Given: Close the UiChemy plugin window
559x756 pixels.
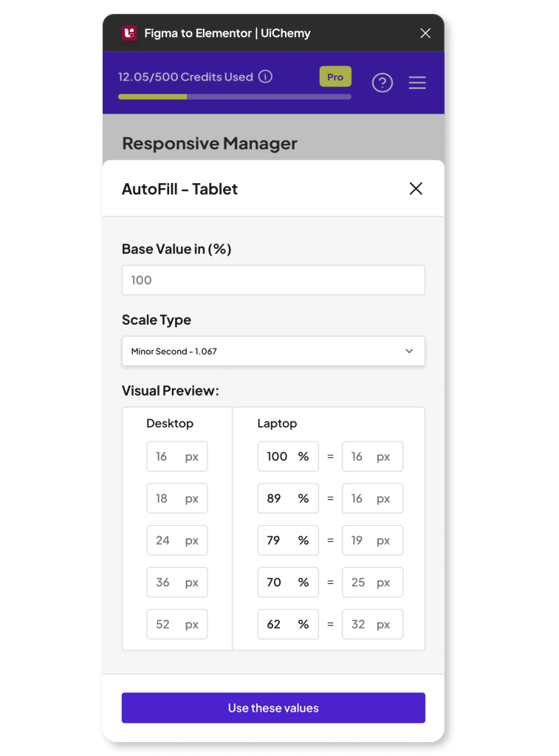Looking at the screenshot, I should click(x=425, y=33).
